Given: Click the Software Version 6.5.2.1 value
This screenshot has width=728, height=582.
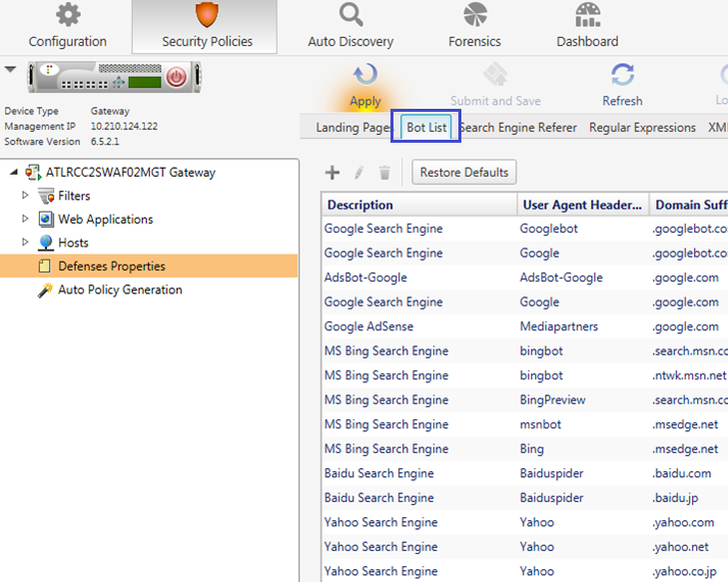Looking at the screenshot, I should coord(105,142).
